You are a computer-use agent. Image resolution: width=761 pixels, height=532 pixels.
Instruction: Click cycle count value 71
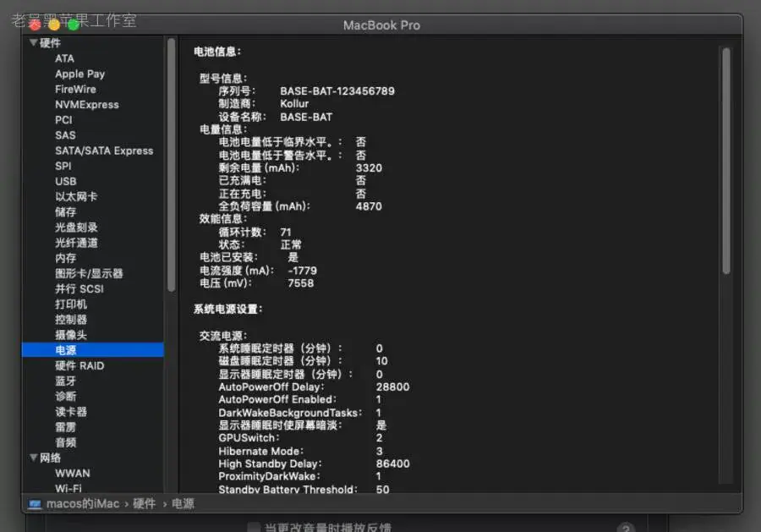tap(286, 232)
